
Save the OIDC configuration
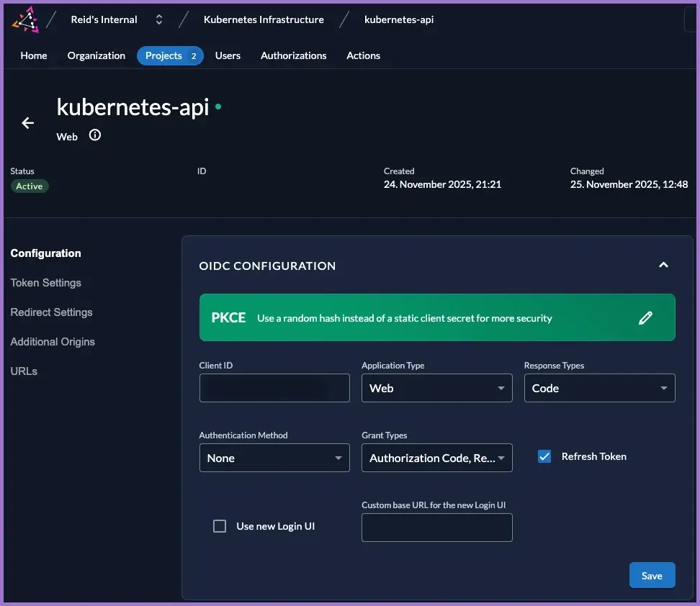point(652,576)
